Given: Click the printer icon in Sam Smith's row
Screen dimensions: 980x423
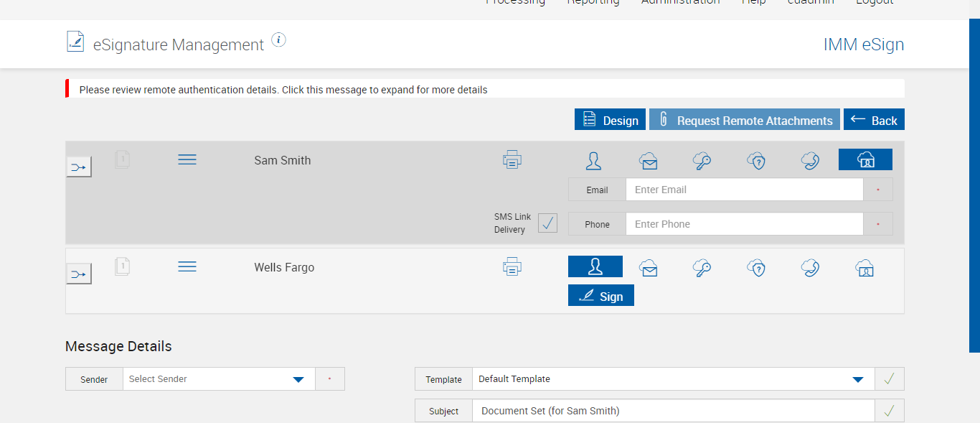Looking at the screenshot, I should [512, 160].
